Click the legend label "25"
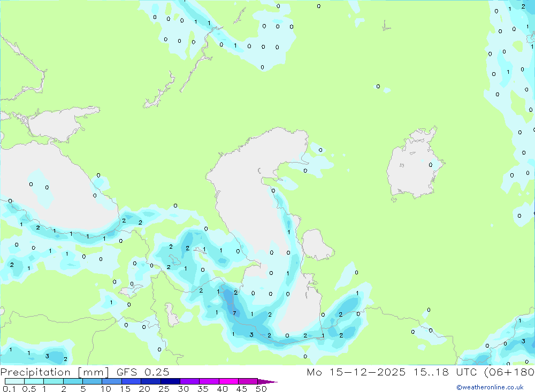 [x=164, y=389]
